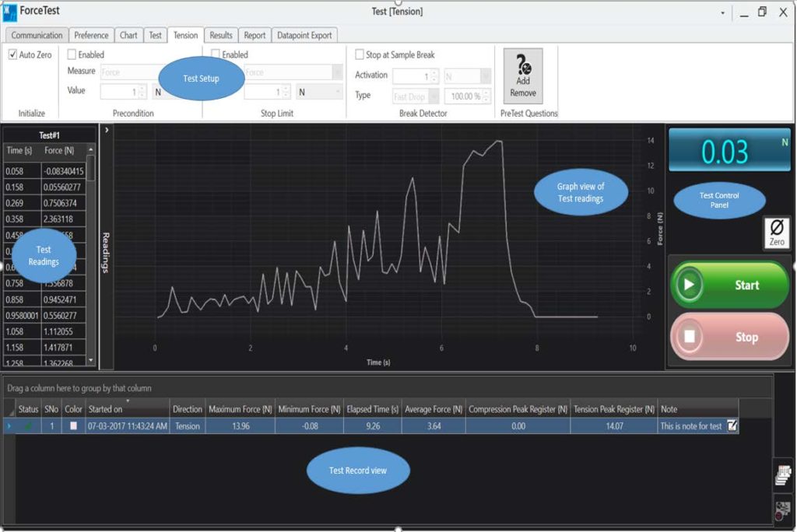Image resolution: width=797 pixels, height=532 pixels.
Task: Click the Zero reading icon
Action: coord(776,233)
